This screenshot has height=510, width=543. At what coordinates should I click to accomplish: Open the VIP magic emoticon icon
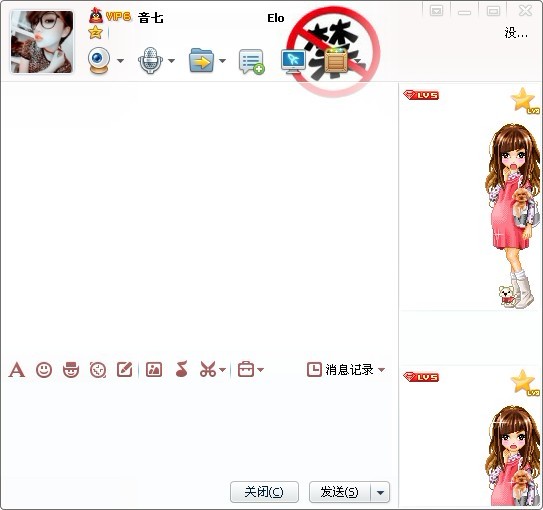[71, 369]
